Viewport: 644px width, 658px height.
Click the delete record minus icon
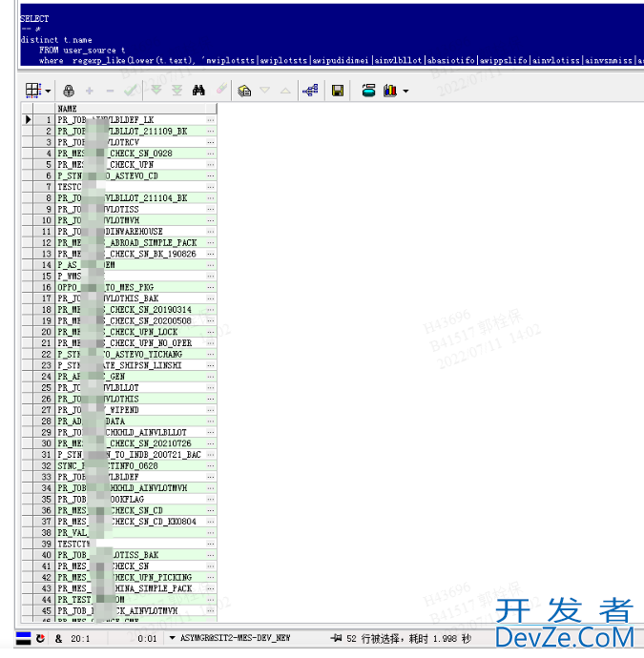pyautogui.click(x=110, y=91)
